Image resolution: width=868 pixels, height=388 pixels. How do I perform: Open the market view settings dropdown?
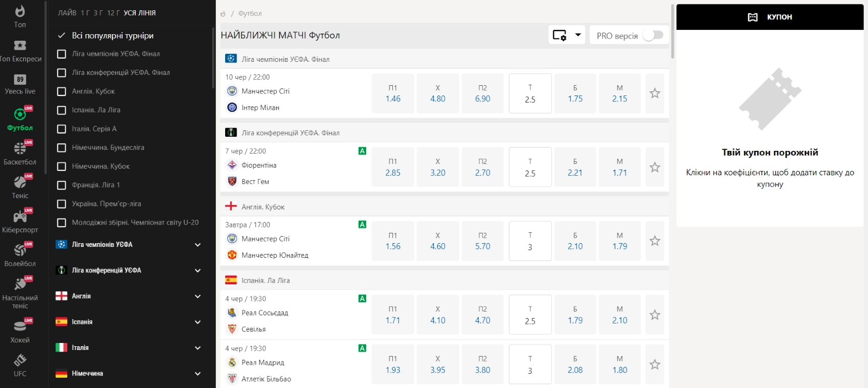[x=566, y=35]
